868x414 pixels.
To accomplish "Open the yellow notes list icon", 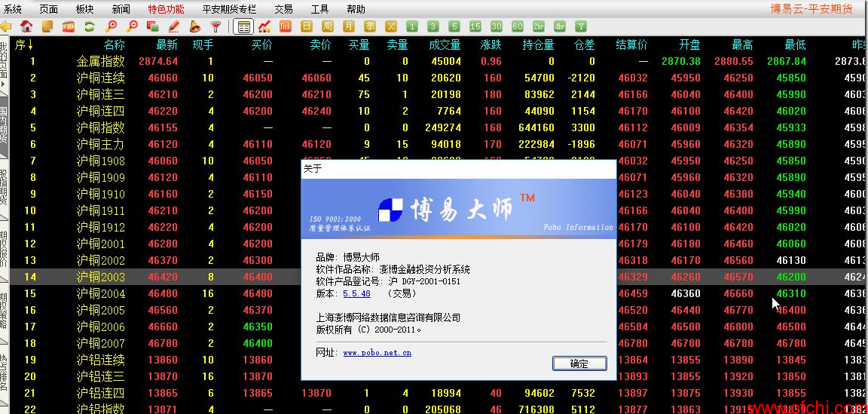I will (x=47, y=26).
